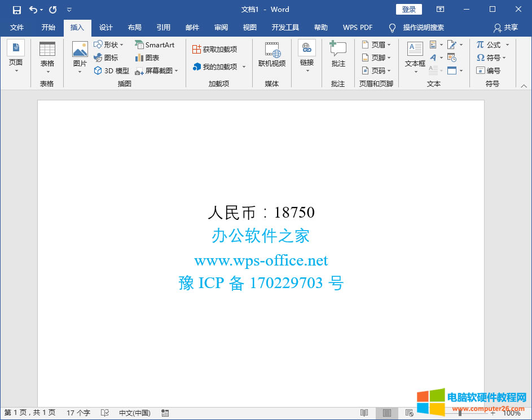Click the Save icon in quick access toolbar

coord(17,10)
